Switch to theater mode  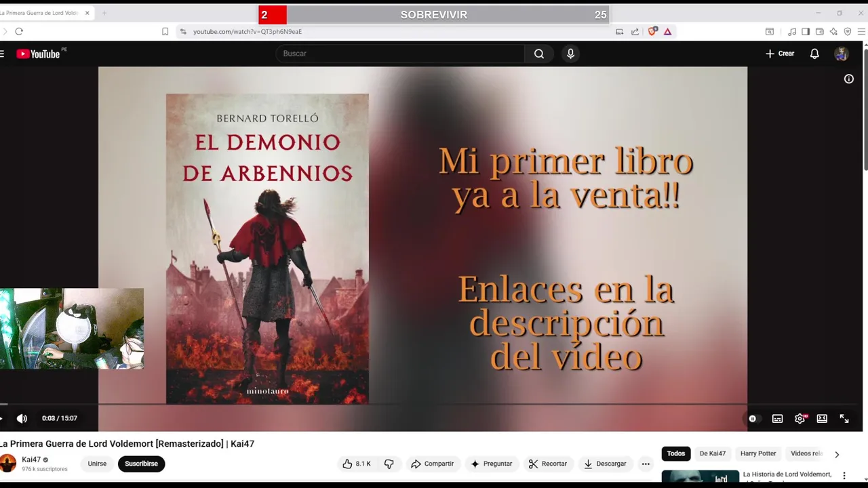pyautogui.click(x=822, y=419)
